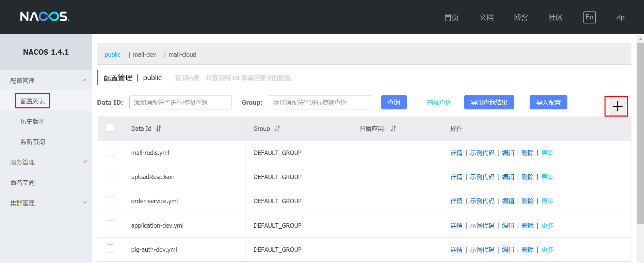Open 高级查询 link

coord(439,102)
